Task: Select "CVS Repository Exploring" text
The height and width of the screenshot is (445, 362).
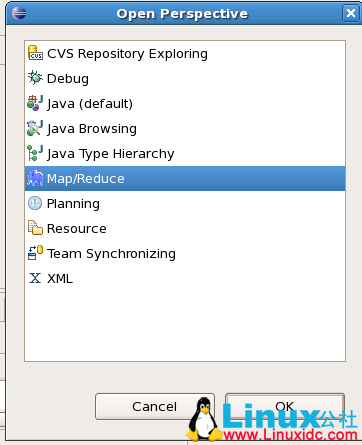Action: [x=127, y=54]
